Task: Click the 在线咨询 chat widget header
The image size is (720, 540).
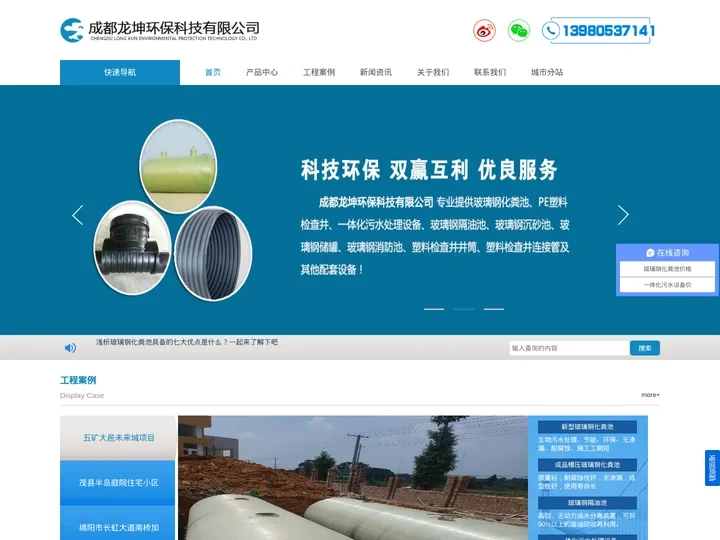Action: pos(667,253)
